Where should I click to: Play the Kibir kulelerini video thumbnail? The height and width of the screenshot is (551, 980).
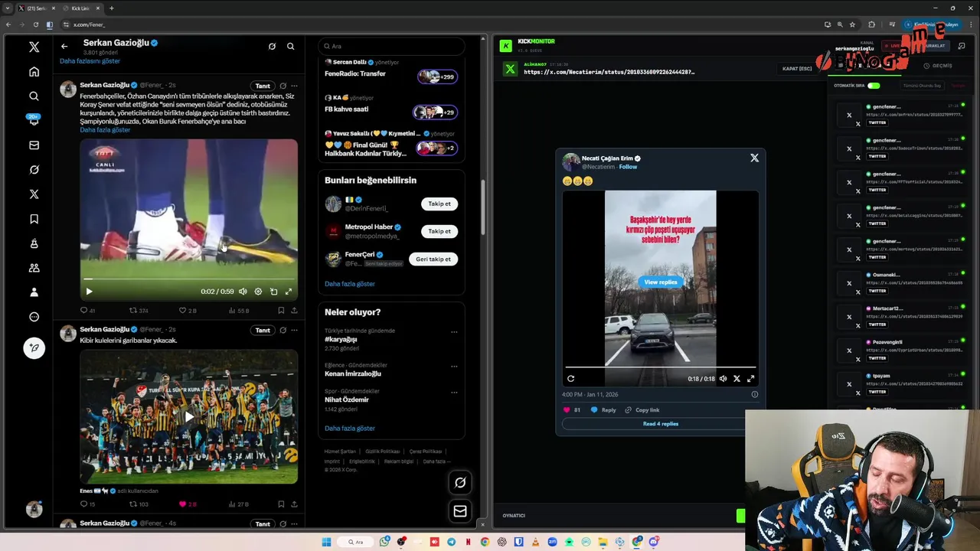[189, 417]
